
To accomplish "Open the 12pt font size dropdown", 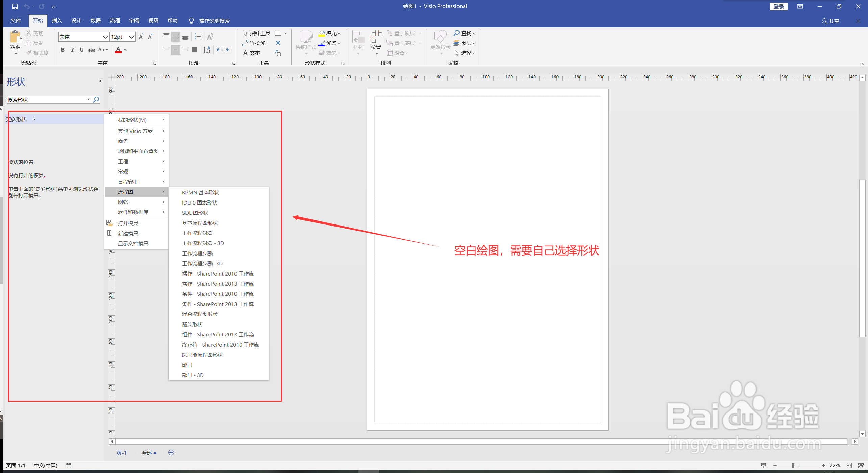I will coord(132,37).
